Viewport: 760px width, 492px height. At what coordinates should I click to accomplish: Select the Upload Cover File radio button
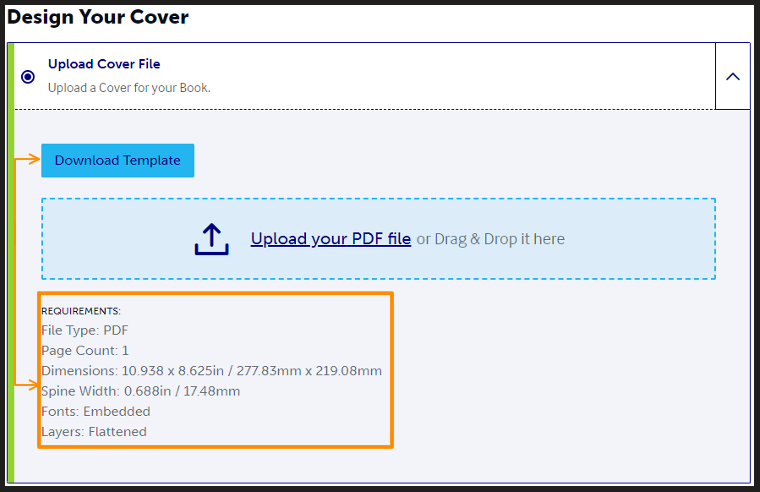tap(28, 77)
